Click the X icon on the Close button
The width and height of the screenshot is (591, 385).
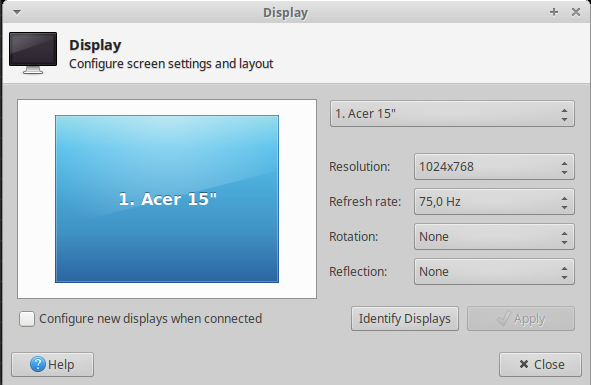[524, 364]
